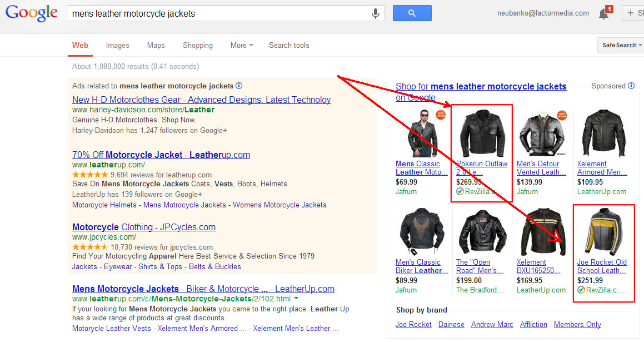
Task: Click the Men's Classic Biker Leather jacket image
Action: point(422,231)
